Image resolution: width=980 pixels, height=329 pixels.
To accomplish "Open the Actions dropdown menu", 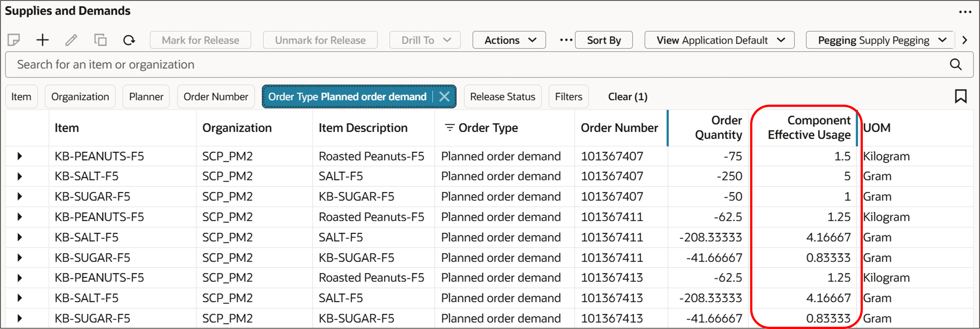I will coord(509,40).
